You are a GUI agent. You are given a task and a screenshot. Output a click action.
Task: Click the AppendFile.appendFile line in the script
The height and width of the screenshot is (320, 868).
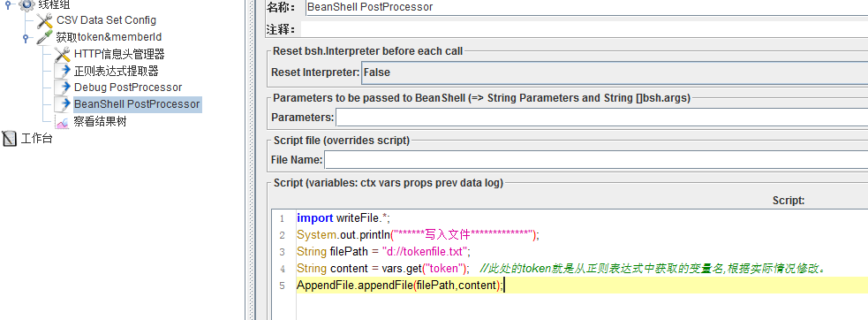[x=401, y=286]
